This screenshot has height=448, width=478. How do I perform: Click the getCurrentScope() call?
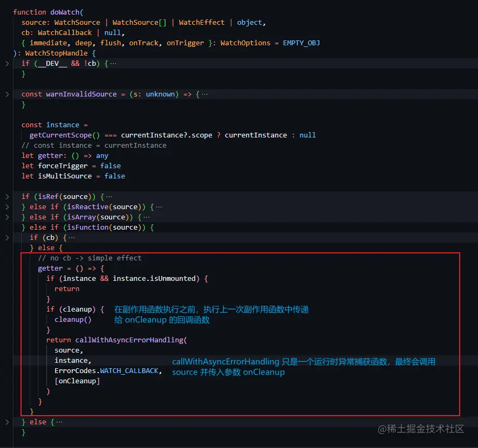tap(65, 135)
